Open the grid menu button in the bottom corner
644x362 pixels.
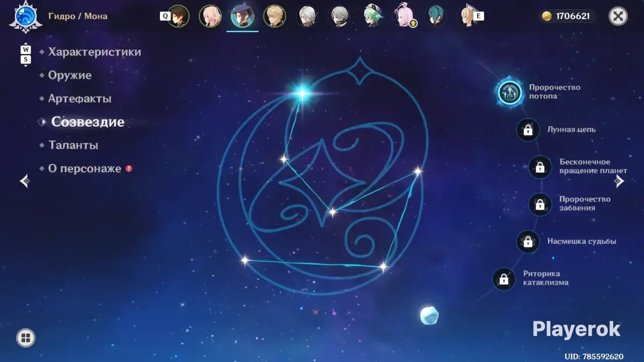tap(26, 338)
